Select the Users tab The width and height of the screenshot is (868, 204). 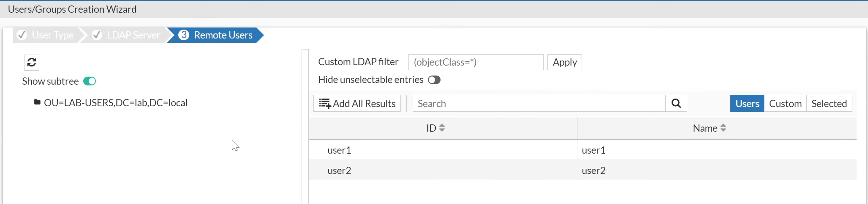coord(747,104)
